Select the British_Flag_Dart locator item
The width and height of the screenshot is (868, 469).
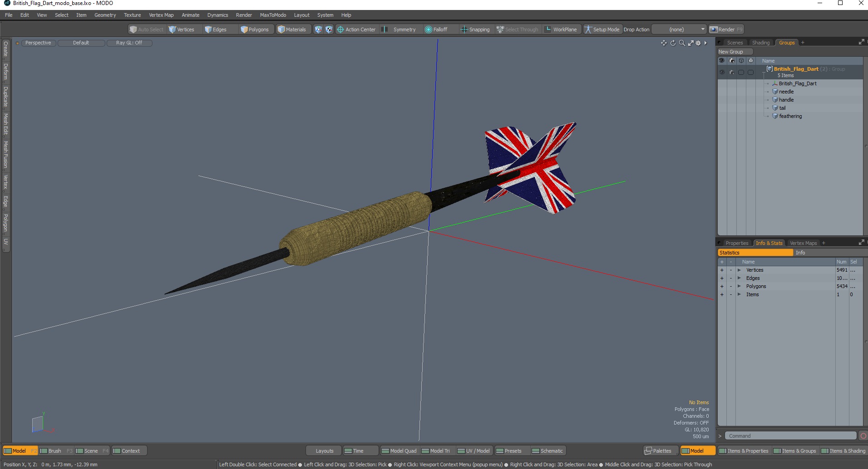797,83
